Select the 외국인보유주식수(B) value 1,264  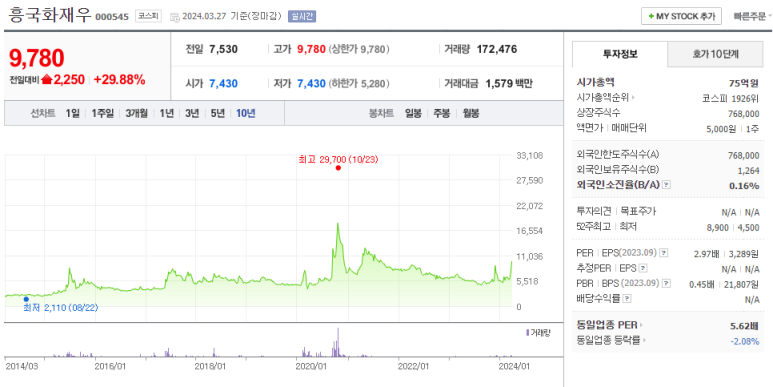tap(749, 171)
